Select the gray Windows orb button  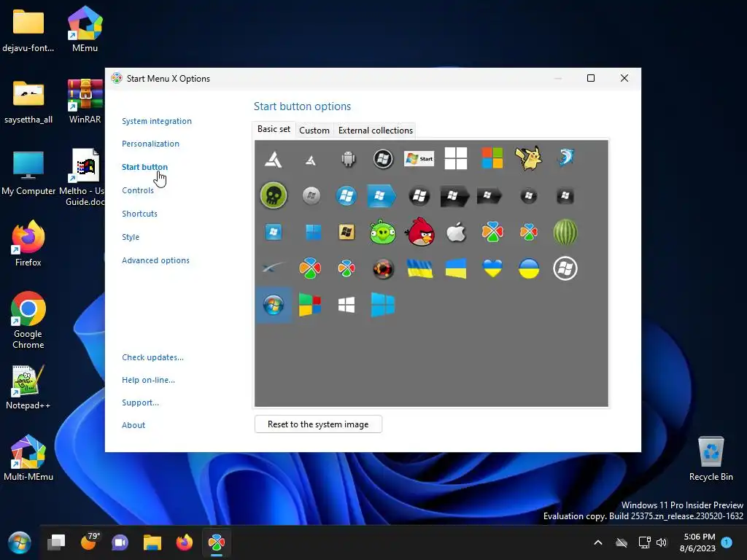[x=311, y=195]
